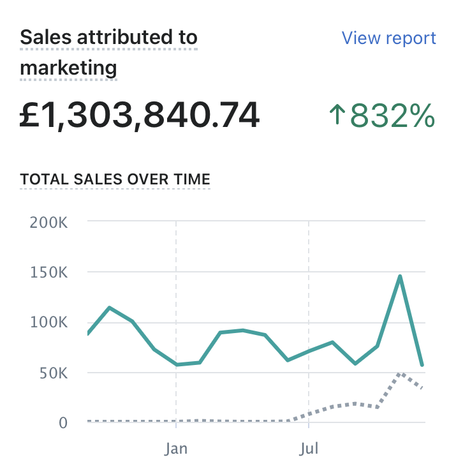Image resolution: width=449 pixels, height=476 pixels.
Task: Click the green upward arrow icon
Action: (337, 115)
